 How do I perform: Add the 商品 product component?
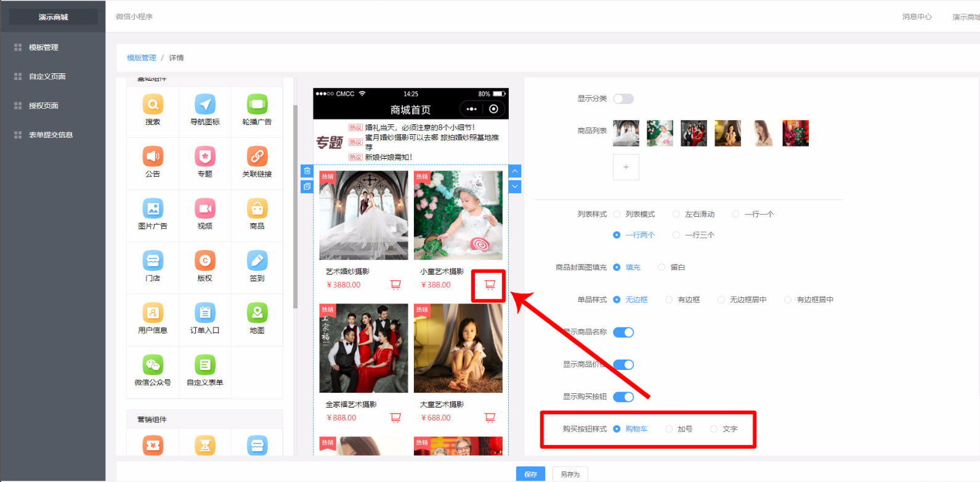[257, 215]
